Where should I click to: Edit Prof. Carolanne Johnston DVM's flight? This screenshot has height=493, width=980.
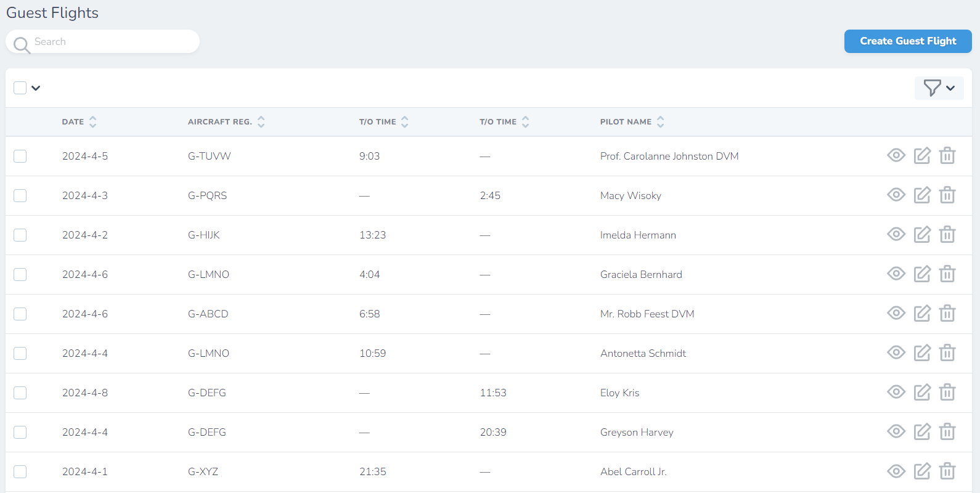click(922, 156)
